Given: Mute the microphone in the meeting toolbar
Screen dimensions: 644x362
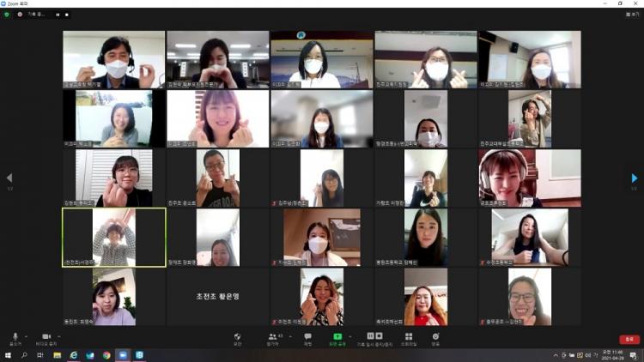Looking at the screenshot, I should (x=15, y=337).
